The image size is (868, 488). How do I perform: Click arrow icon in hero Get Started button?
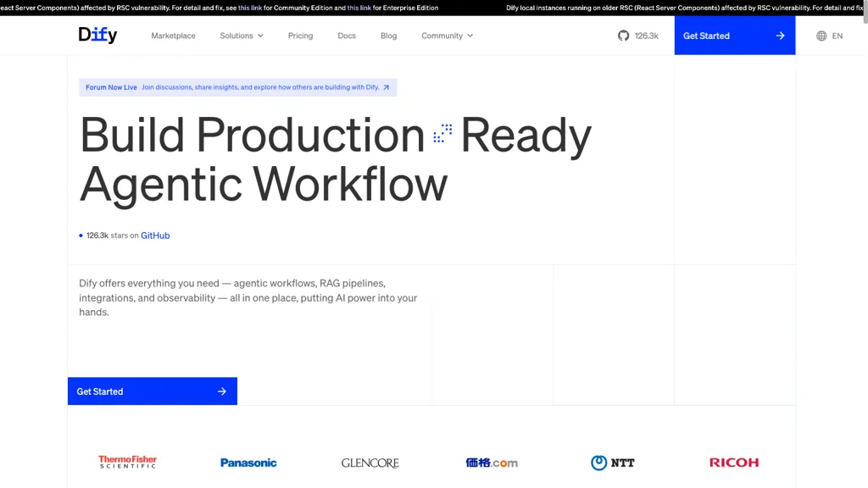click(222, 391)
